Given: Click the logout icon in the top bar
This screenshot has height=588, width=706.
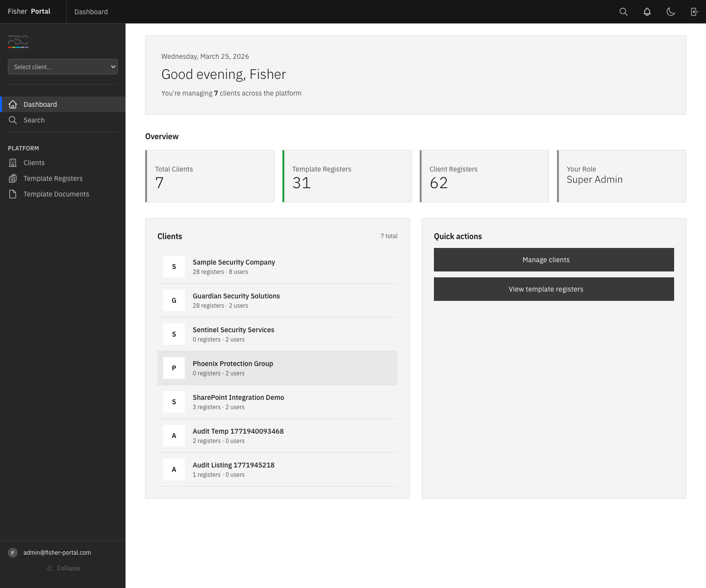Looking at the screenshot, I should pyautogui.click(x=694, y=11).
